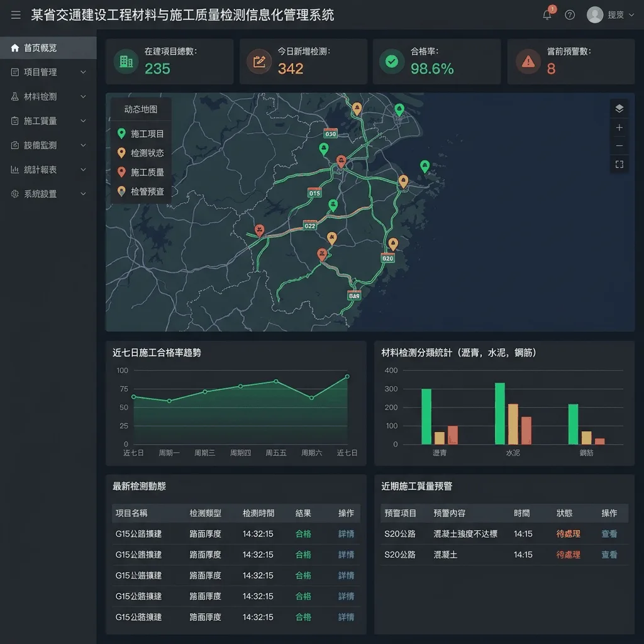The width and height of the screenshot is (644, 644).
Task: Toggle the 施工质量 legend entry
Action: (x=141, y=172)
